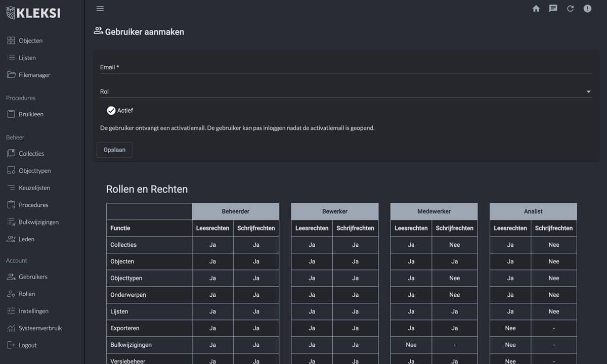Uncheck the Actief checkbox
This screenshot has width=607, height=364.
(111, 111)
